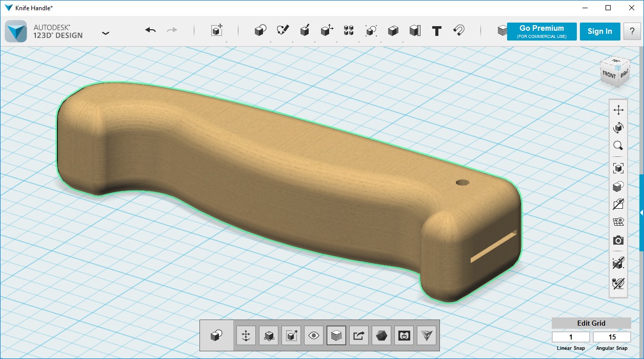Screen dimensions: 644x359
Task: Select the Pan navigation tool
Action: tap(618, 110)
